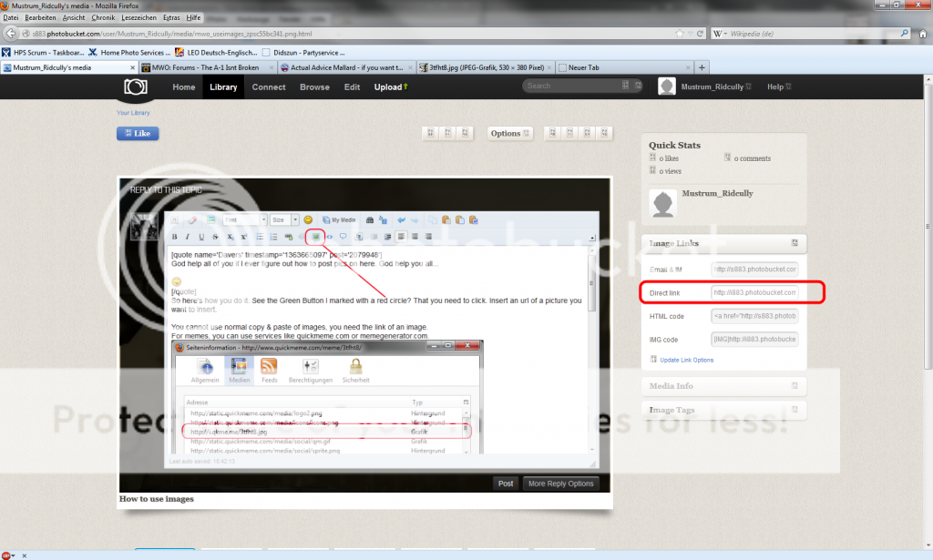Click the IMG code field
This screenshot has width=933, height=560.
[754, 339]
